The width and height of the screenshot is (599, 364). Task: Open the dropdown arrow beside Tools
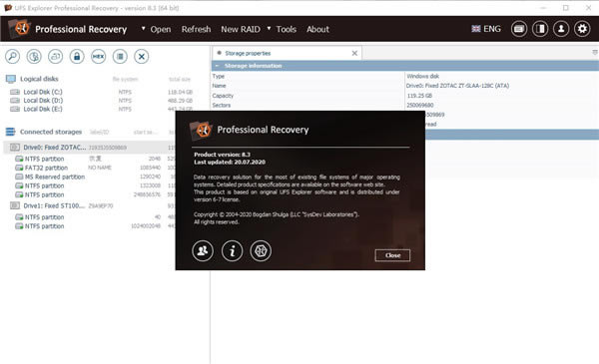point(269,28)
